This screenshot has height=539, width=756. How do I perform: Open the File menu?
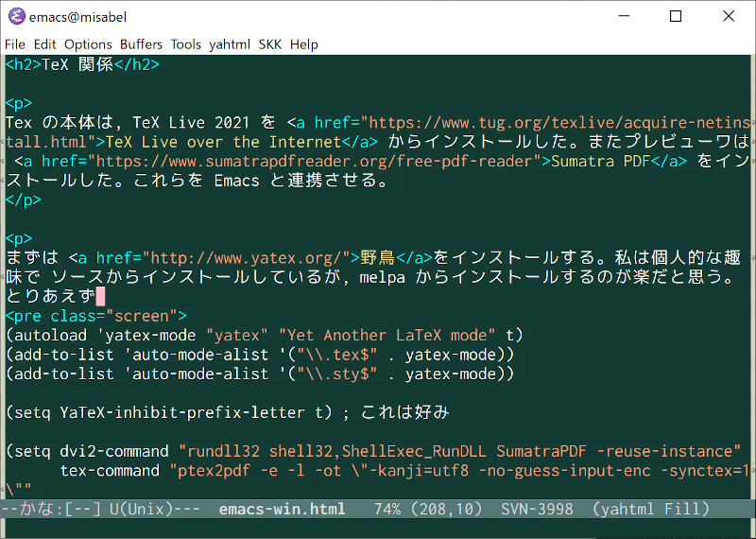pos(15,44)
